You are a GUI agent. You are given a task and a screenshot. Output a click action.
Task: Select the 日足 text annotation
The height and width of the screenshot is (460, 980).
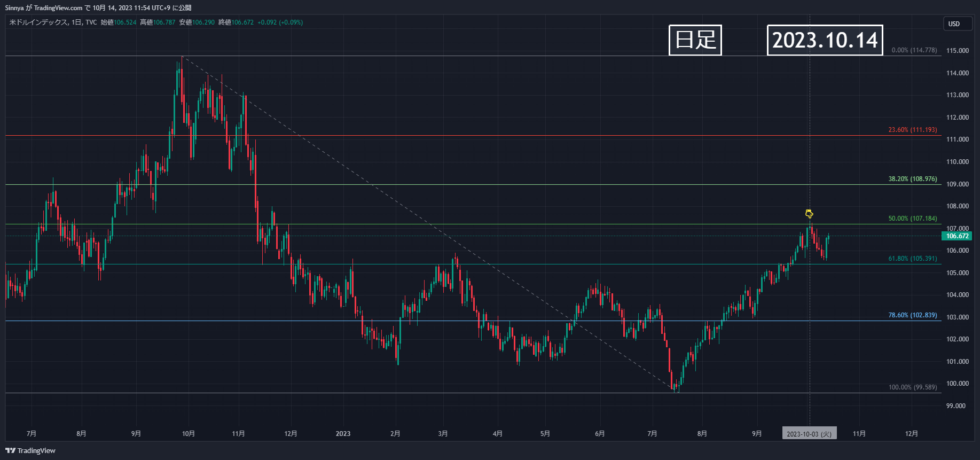[695, 40]
